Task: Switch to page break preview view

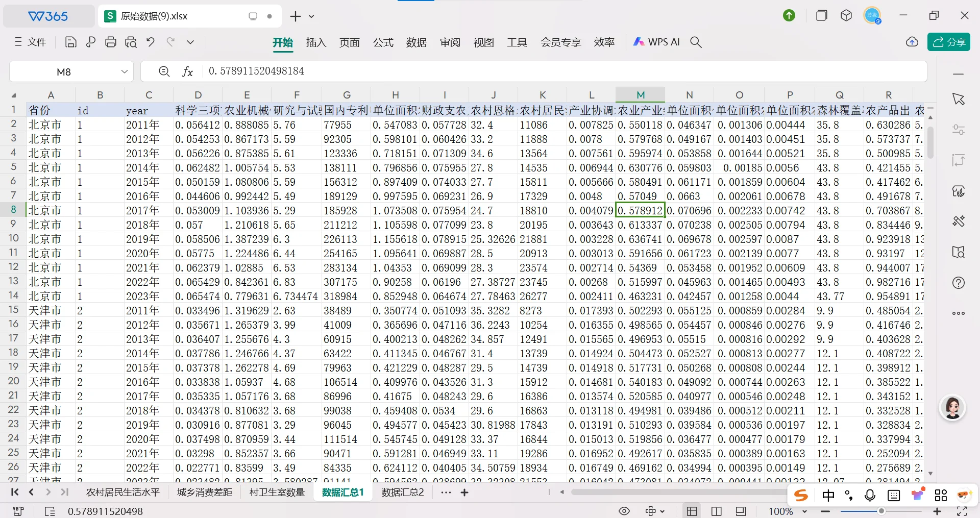Action: pyautogui.click(x=717, y=511)
